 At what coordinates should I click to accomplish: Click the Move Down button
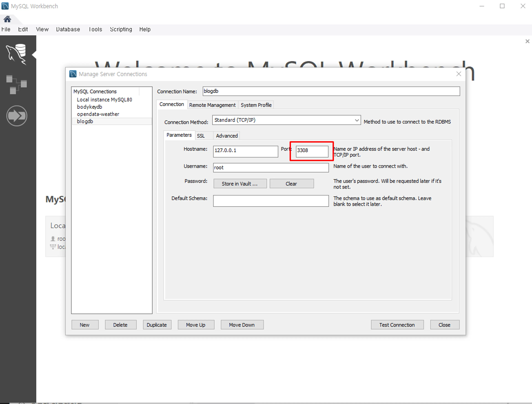point(242,325)
